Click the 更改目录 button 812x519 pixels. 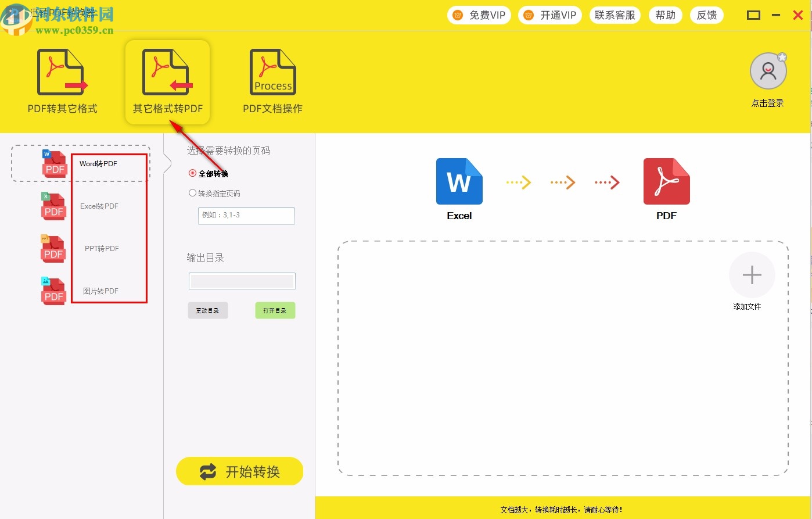[207, 310]
